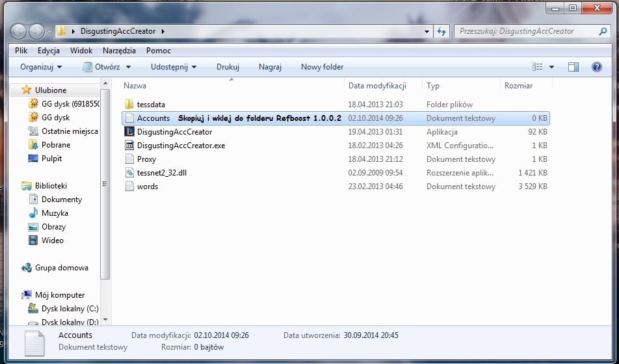Click the change view icon
This screenshot has height=364, width=619.
(537, 67)
